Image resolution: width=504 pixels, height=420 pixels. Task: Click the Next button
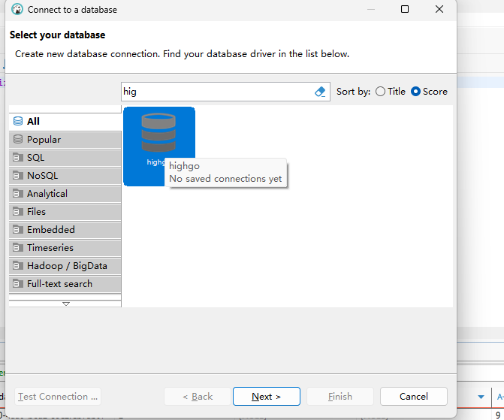267,397
